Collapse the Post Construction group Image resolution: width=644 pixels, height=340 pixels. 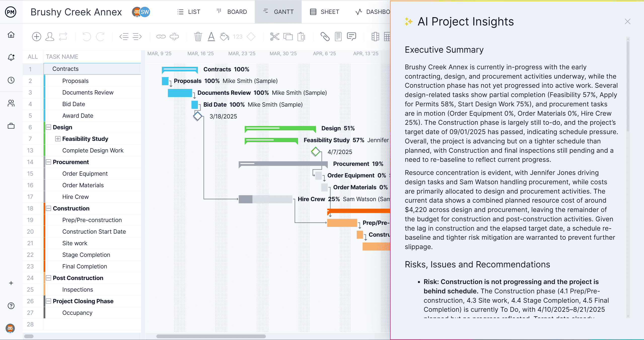(49, 278)
